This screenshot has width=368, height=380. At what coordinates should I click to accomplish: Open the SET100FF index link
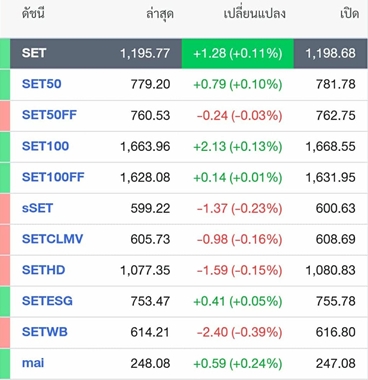53,177
